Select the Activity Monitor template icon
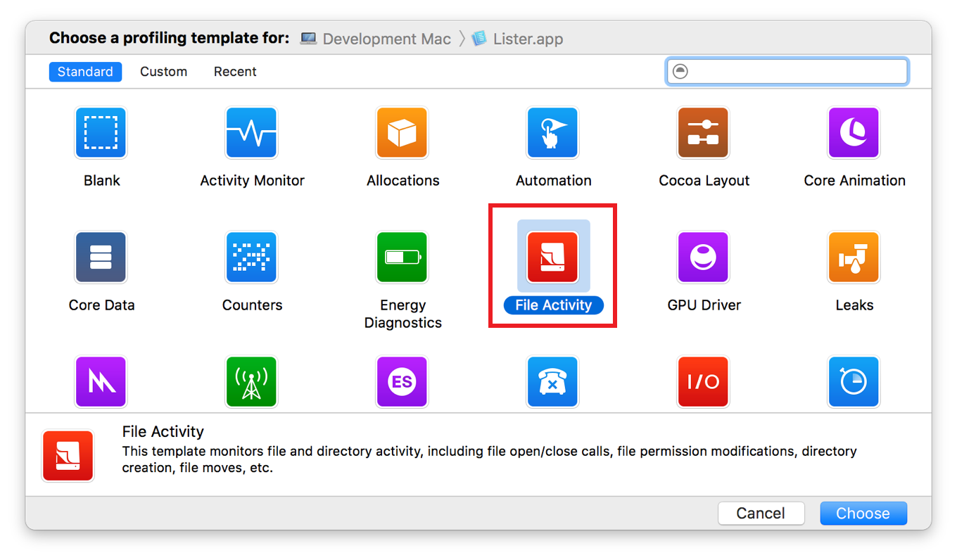957x560 pixels. tap(251, 132)
